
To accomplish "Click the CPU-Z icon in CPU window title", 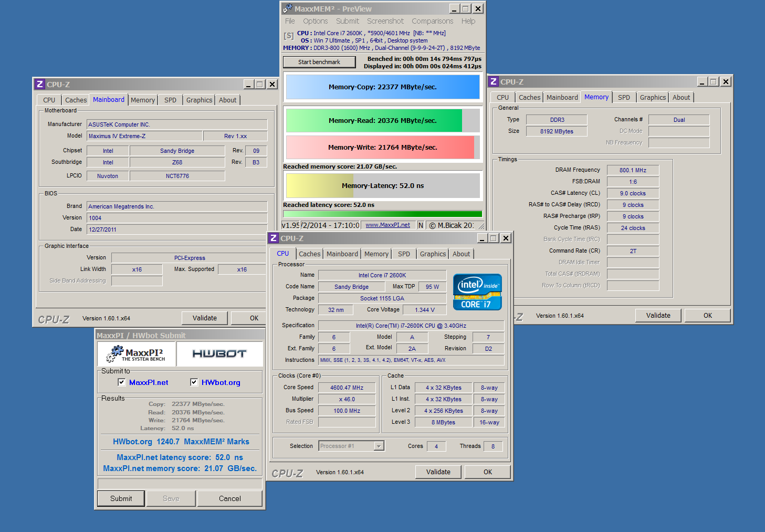I will coord(274,238).
